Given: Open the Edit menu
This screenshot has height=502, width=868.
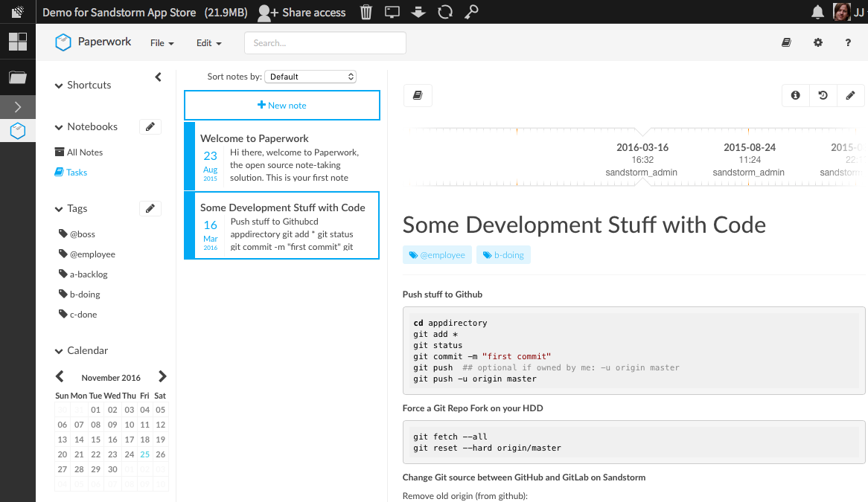Looking at the screenshot, I should pos(208,43).
